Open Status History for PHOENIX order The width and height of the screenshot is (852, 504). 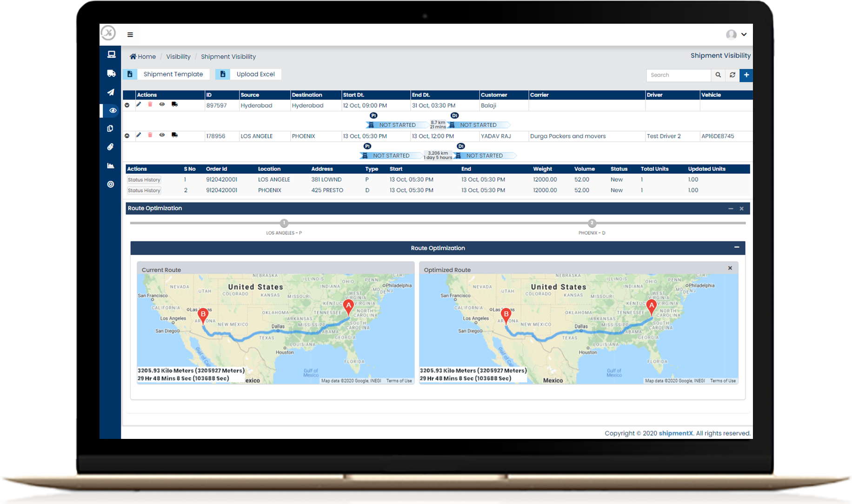(144, 191)
